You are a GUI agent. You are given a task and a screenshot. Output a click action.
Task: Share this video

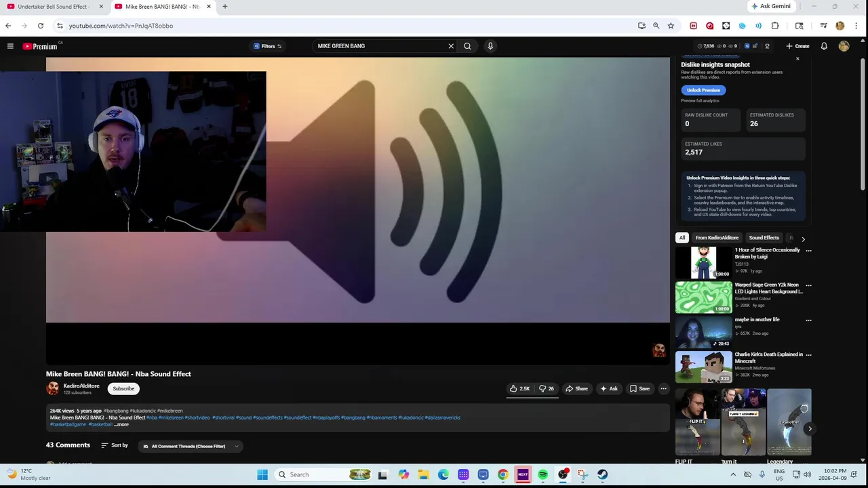click(577, 388)
